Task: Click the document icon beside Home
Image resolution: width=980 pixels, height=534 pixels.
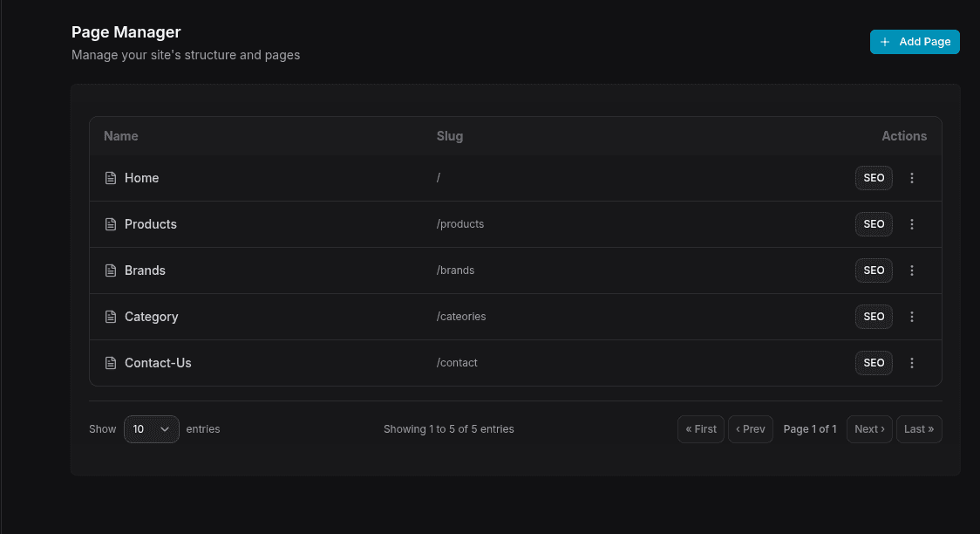Action: [111, 178]
